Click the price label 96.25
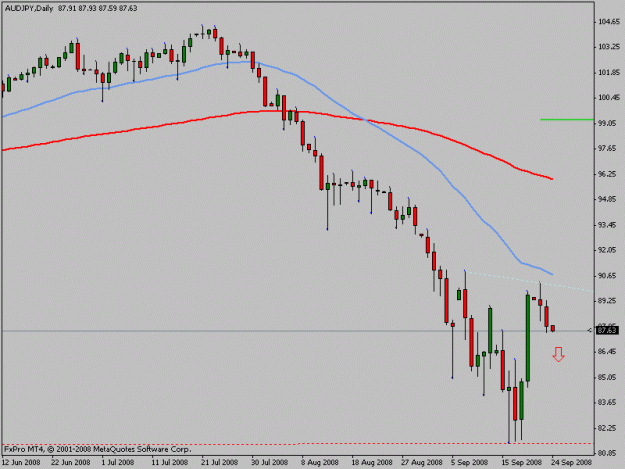This screenshot has height=469, width=625. [x=609, y=174]
